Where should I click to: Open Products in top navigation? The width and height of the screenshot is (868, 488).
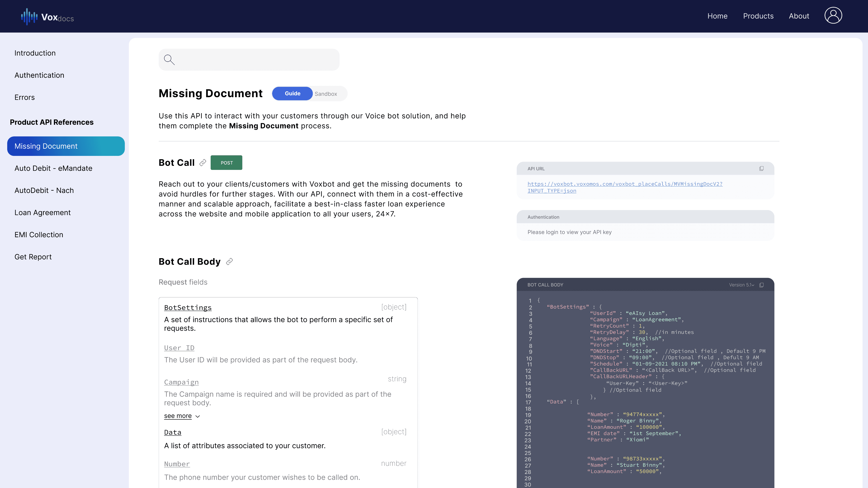click(x=758, y=16)
